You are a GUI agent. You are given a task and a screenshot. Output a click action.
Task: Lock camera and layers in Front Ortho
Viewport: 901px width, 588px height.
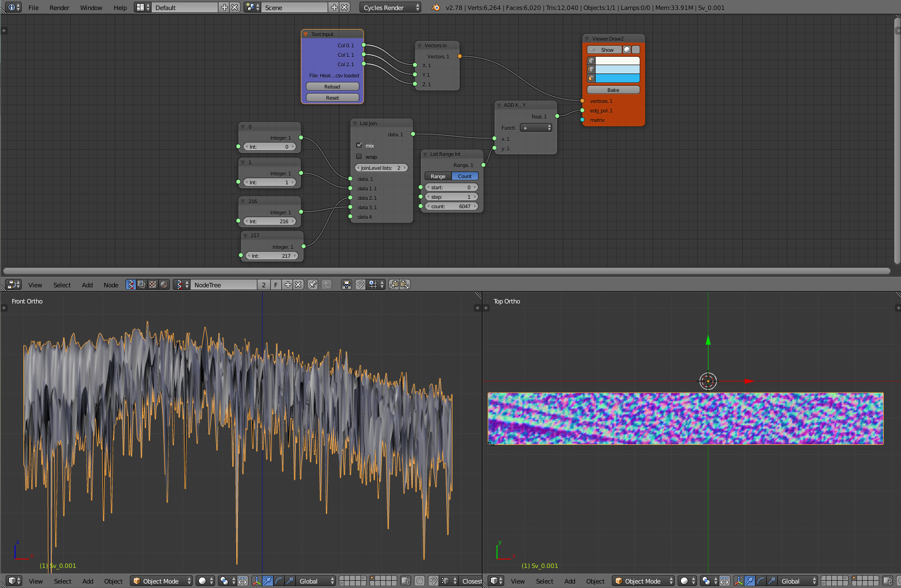[406, 581]
